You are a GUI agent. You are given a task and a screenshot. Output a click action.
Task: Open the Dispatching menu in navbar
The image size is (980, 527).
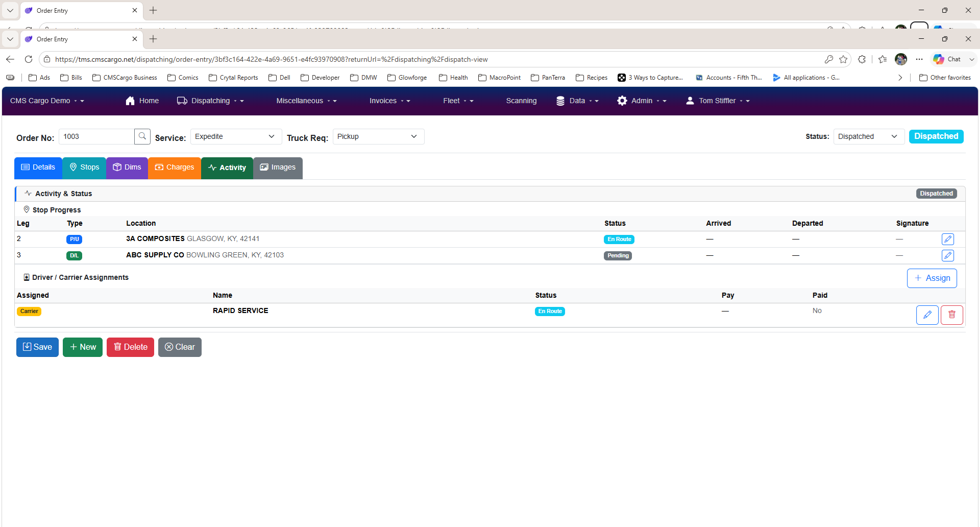pos(210,101)
